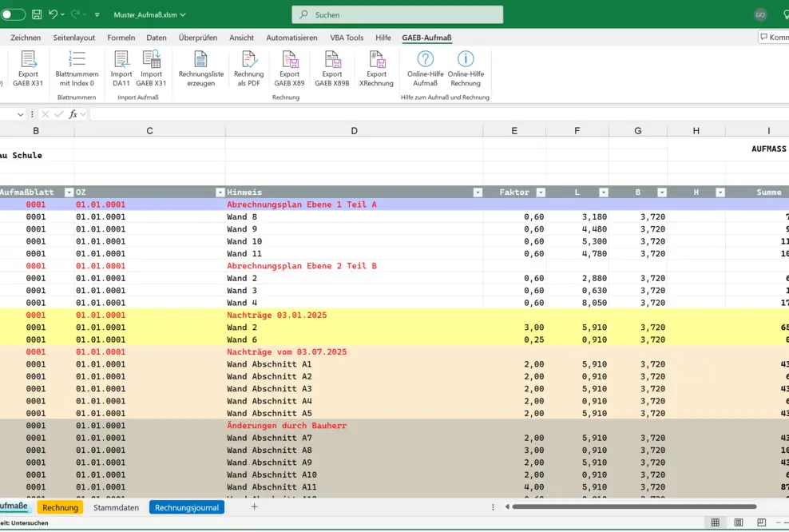The image size is (789, 532).
Task: Open Customize Quick Access Toolbar dropdown
Action: [x=97, y=14]
